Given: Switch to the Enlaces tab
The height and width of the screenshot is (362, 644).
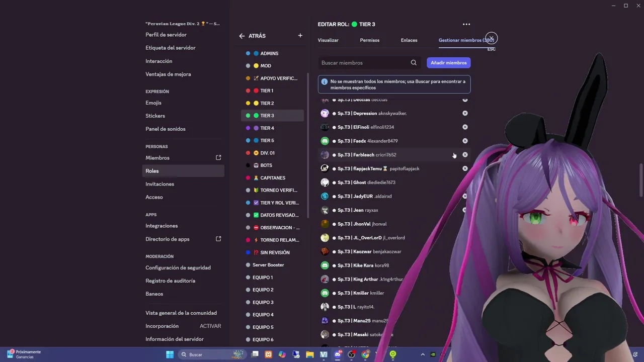Looking at the screenshot, I should point(409,40).
